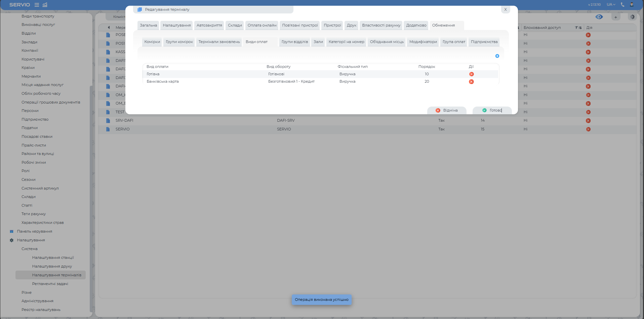Viewport: 644px width, 319px height.
Task: Open the Модифікатори sub-tab
Action: (423, 42)
